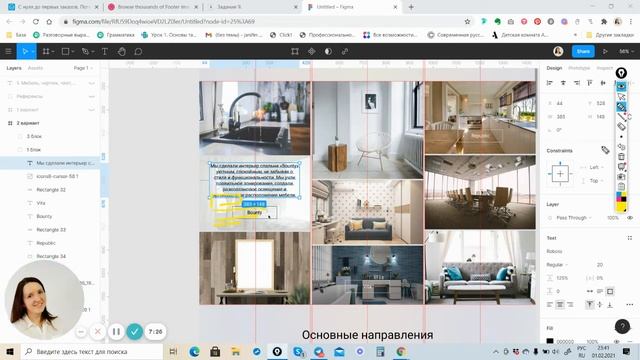The width and height of the screenshot is (640, 360).
Task: Click the Use as mask icon
Action: click(328, 51)
